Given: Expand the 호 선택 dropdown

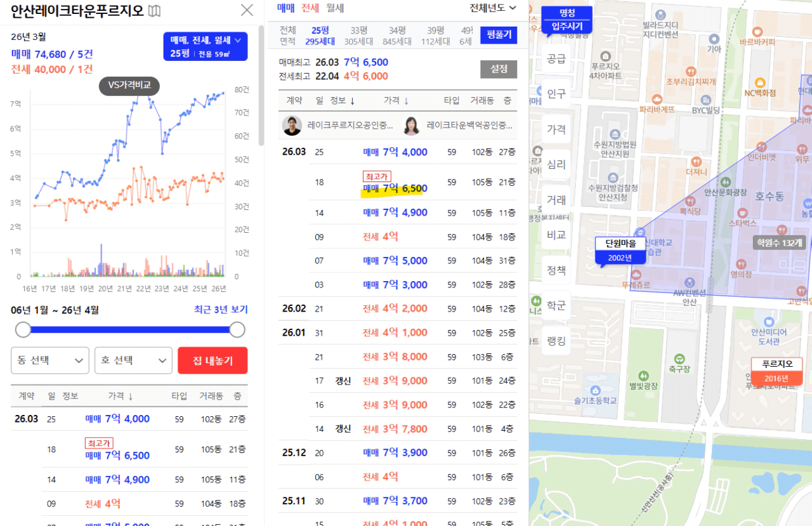Looking at the screenshot, I should point(133,360).
